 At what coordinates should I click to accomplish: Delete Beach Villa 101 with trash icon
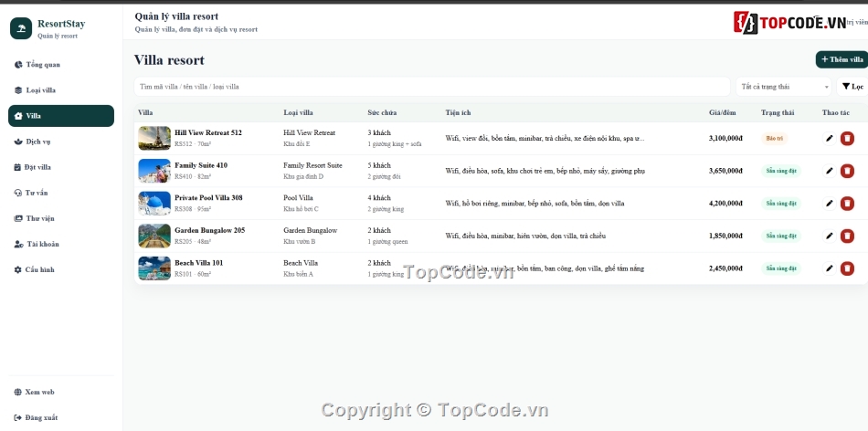click(847, 268)
